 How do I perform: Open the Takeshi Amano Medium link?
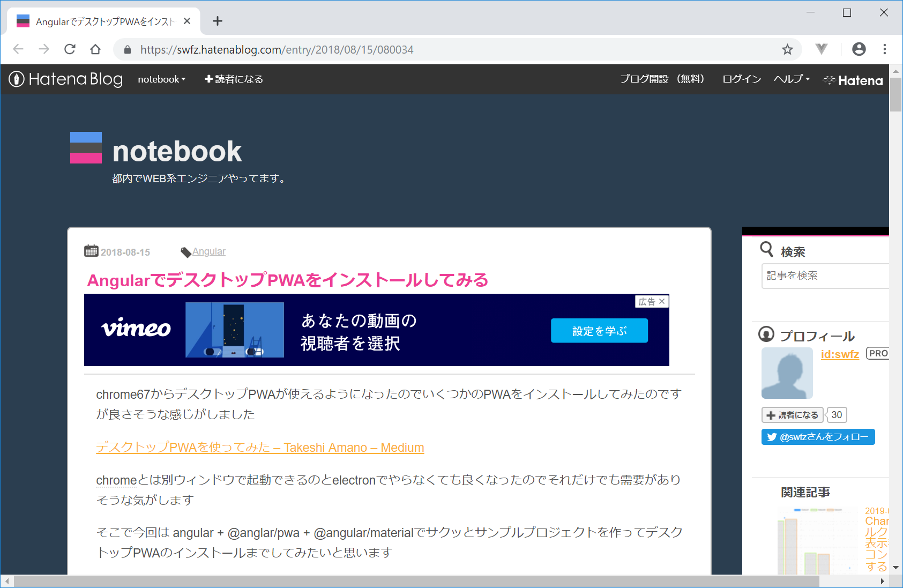click(x=260, y=448)
